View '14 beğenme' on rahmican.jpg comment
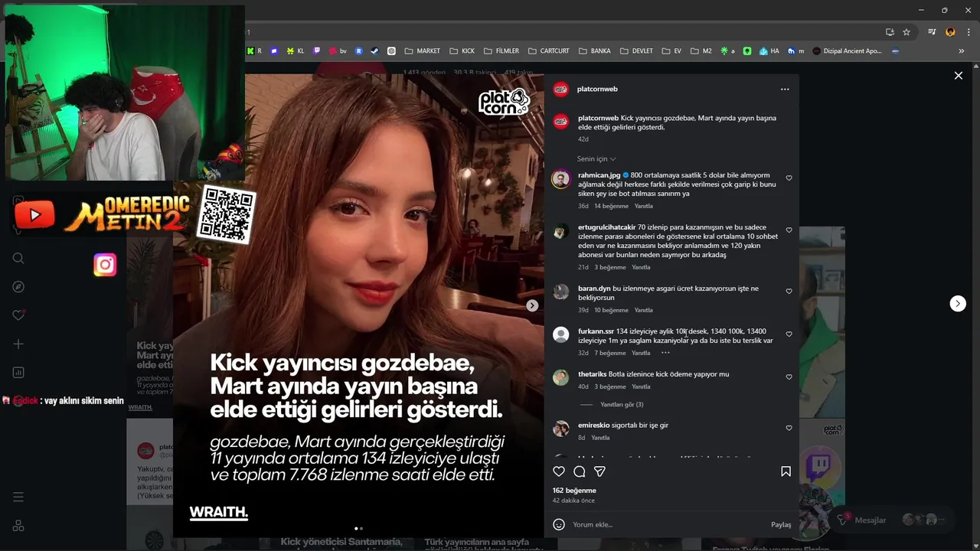Screen dimensions: 980x551 (x=611, y=206)
